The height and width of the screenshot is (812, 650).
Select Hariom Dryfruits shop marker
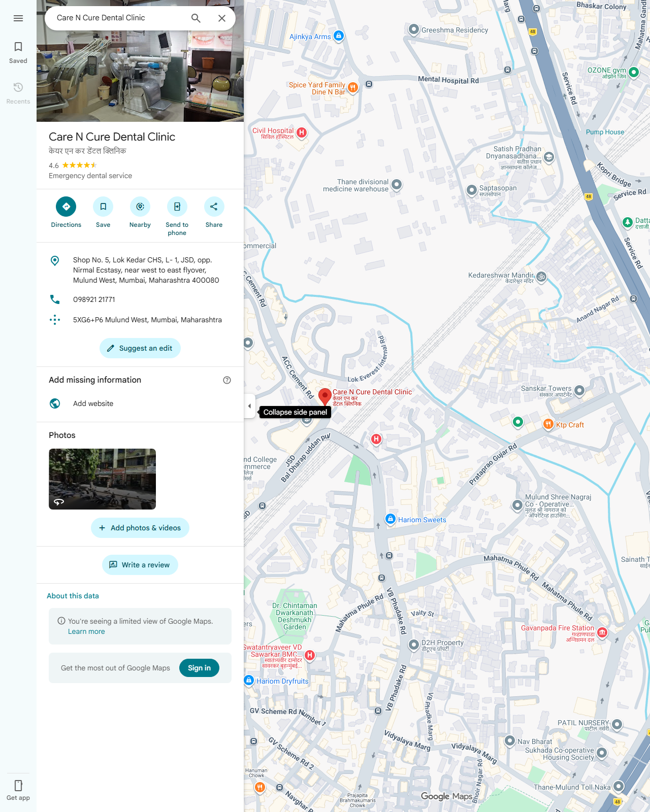coord(249,680)
